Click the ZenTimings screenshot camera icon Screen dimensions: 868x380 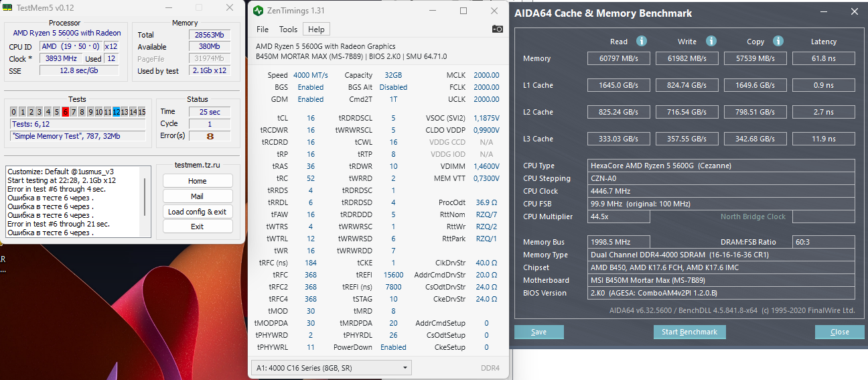(x=497, y=29)
